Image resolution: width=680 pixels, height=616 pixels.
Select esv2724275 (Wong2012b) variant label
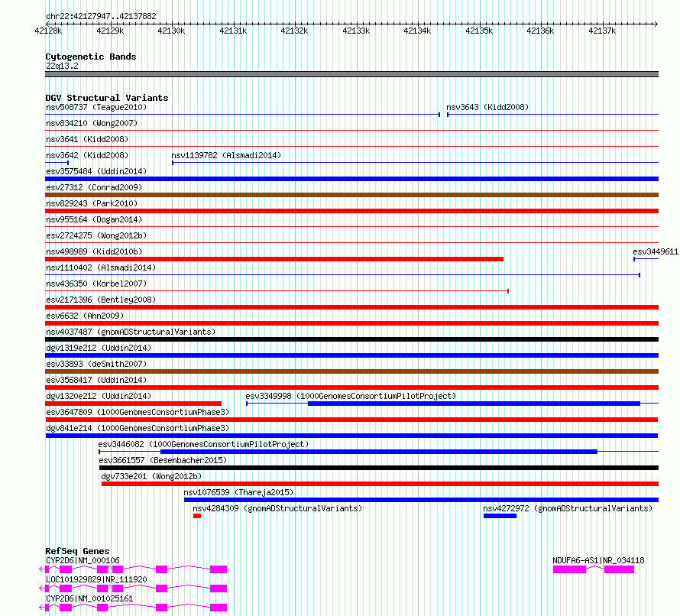(96, 235)
